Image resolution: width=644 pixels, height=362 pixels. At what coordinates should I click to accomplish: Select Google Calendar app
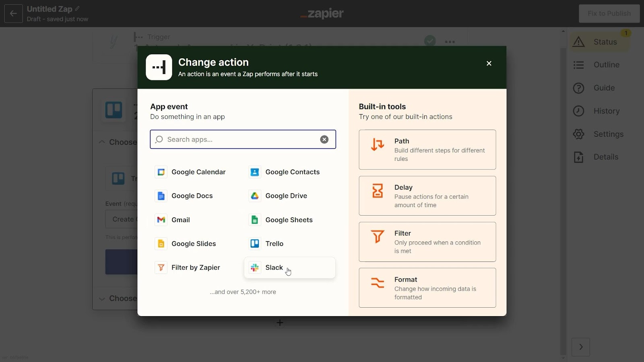point(190,172)
